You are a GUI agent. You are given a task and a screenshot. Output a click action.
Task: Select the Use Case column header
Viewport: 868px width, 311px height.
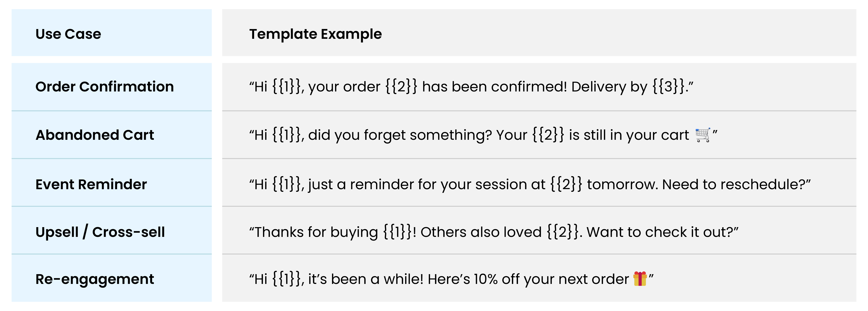68,34
